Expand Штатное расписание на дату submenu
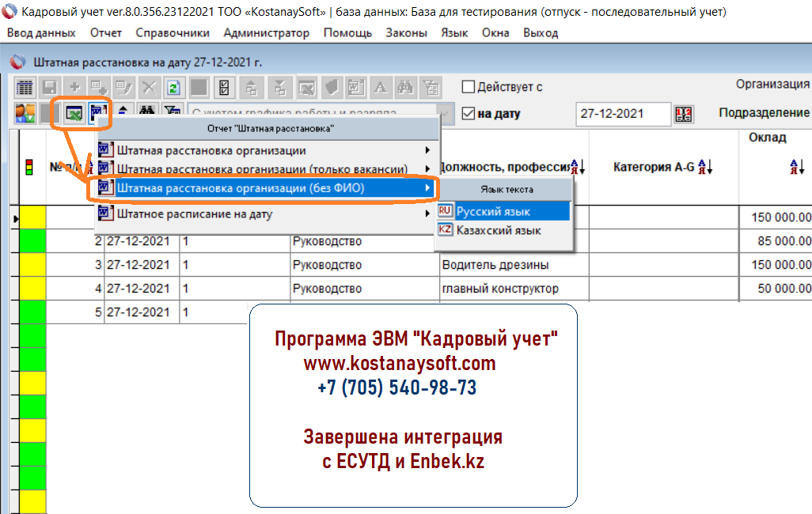Viewport: 812px width, 514px height. (x=427, y=214)
